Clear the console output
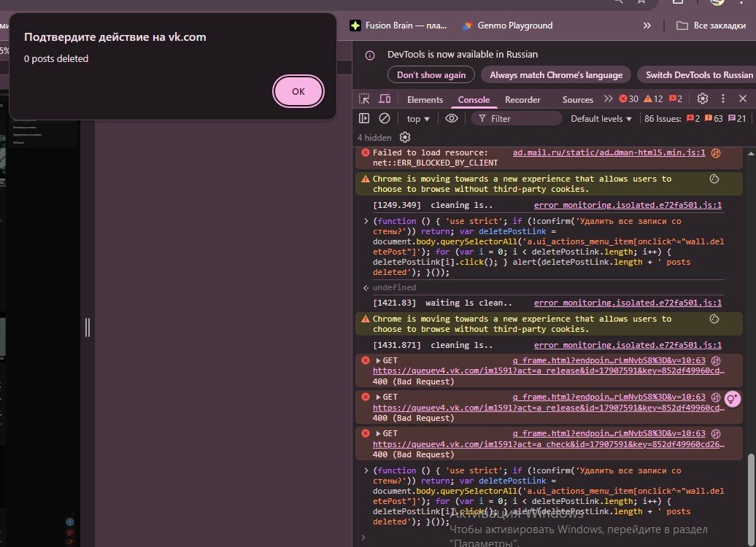This screenshot has height=547, width=756. pos(385,118)
